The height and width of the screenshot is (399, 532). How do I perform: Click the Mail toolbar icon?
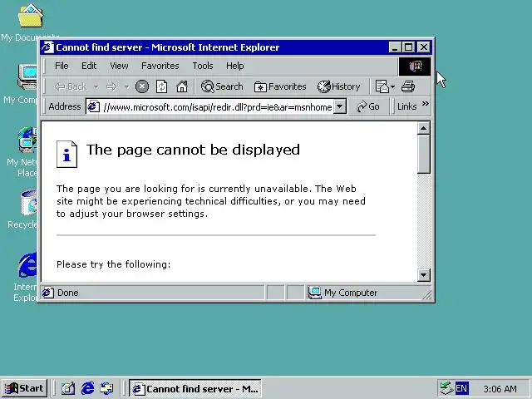382,86
